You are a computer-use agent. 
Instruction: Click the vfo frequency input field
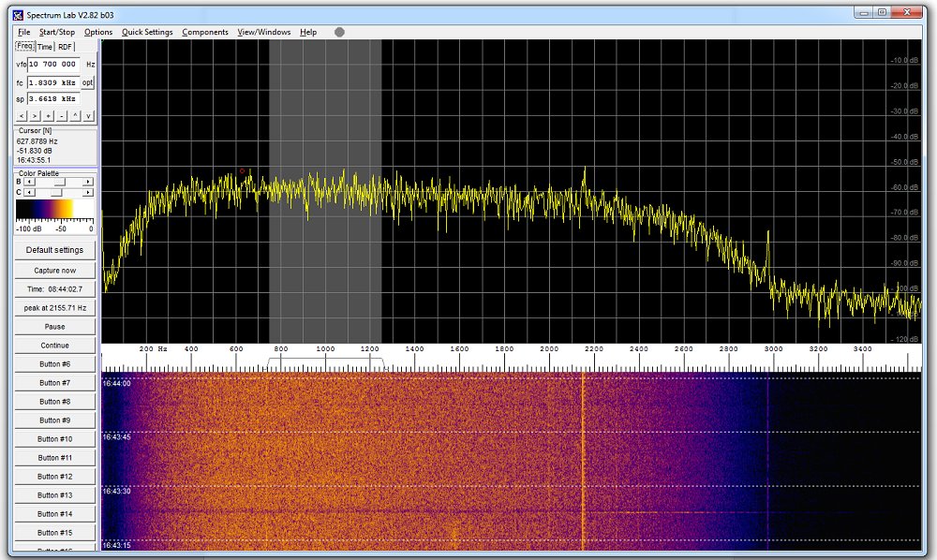click(53, 65)
